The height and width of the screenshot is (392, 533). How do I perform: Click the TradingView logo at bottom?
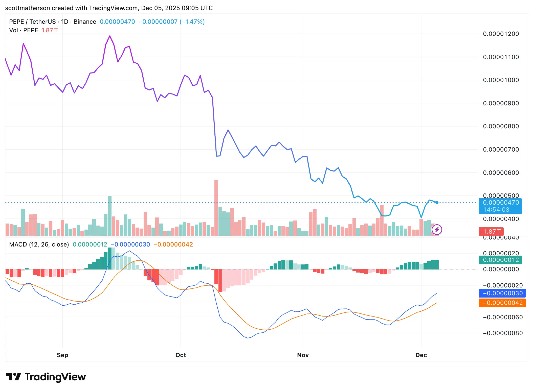click(46, 377)
